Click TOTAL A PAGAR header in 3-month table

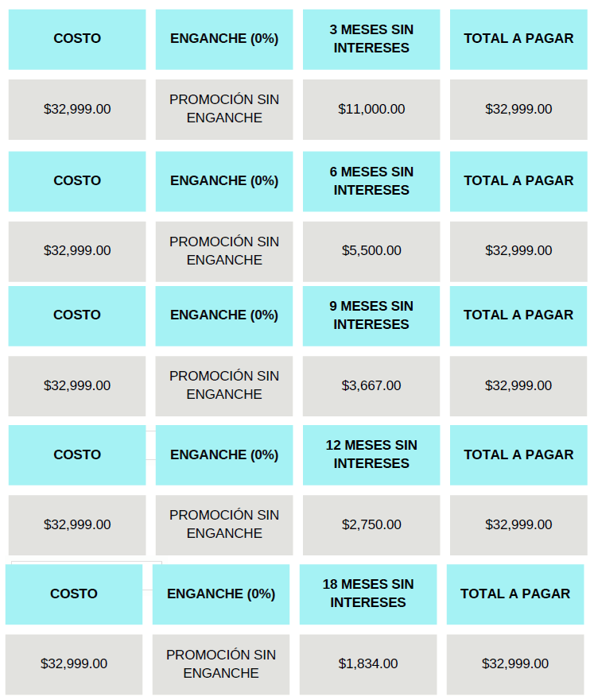click(x=518, y=39)
